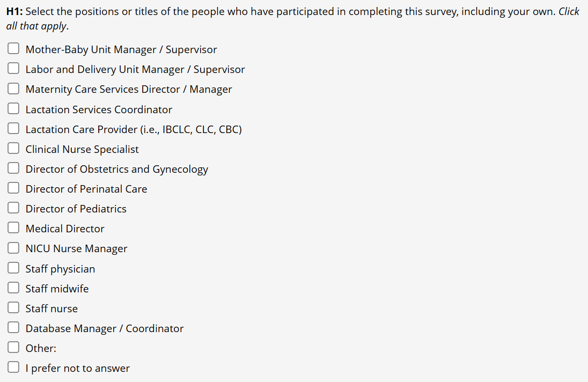Viewport: 588px width, 382px height.
Task: Click the Staff nurse label text
Action: (52, 308)
